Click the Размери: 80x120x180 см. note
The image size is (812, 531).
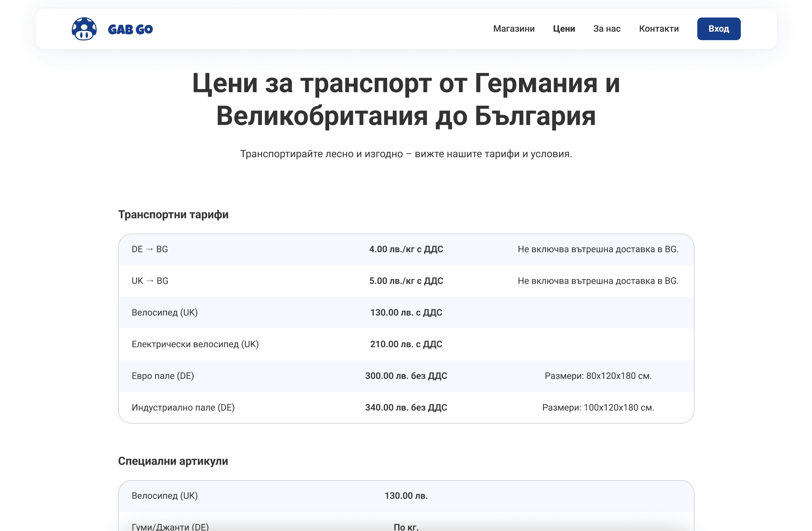pos(598,375)
